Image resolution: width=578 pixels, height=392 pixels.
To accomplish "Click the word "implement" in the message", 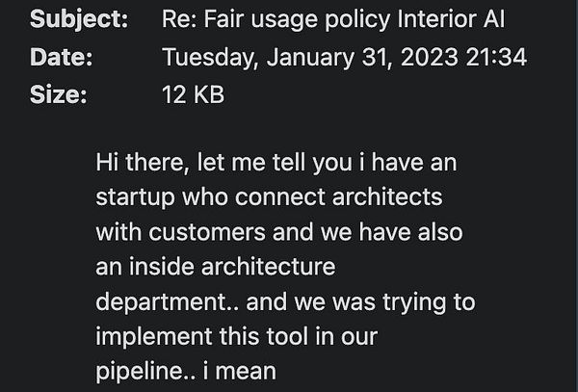I will click(x=144, y=336).
